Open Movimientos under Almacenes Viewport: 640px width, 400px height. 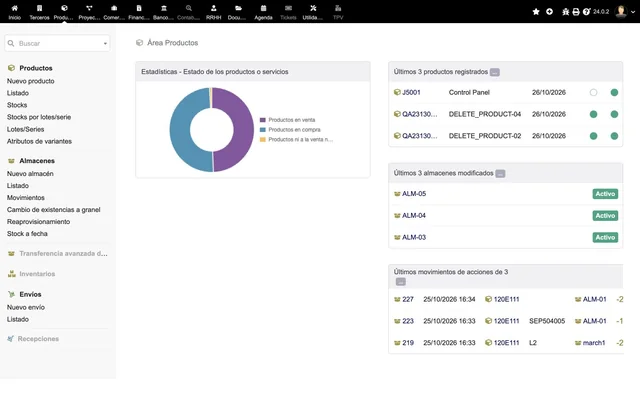[x=26, y=198]
